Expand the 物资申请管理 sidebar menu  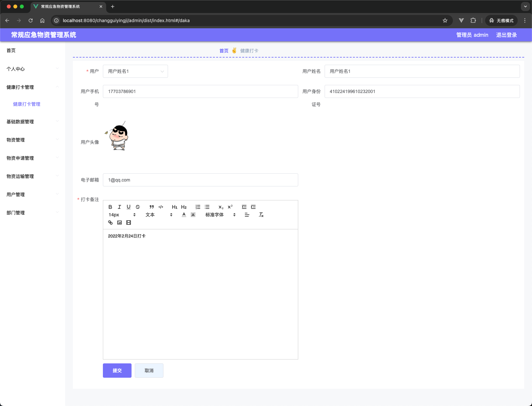pos(33,158)
